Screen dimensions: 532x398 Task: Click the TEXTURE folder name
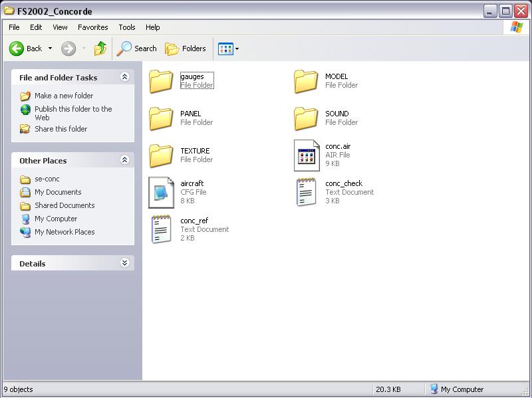[x=195, y=151]
